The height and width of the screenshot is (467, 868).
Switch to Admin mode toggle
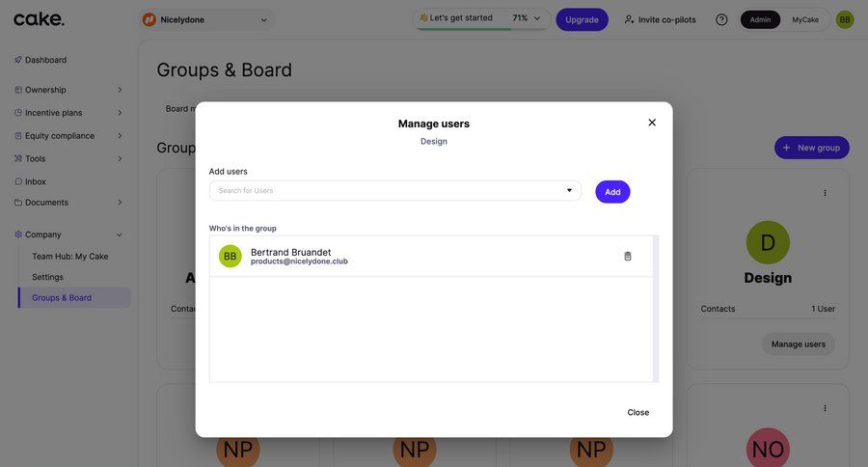(x=760, y=19)
